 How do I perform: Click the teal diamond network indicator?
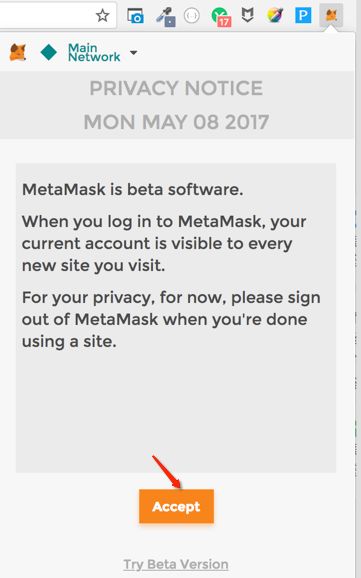[x=49, y=52]
